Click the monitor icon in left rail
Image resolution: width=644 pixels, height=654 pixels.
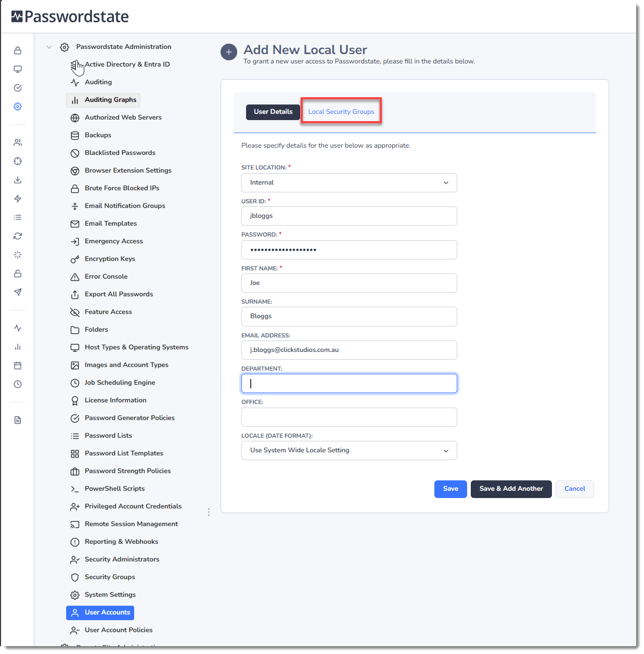(18, 69)
